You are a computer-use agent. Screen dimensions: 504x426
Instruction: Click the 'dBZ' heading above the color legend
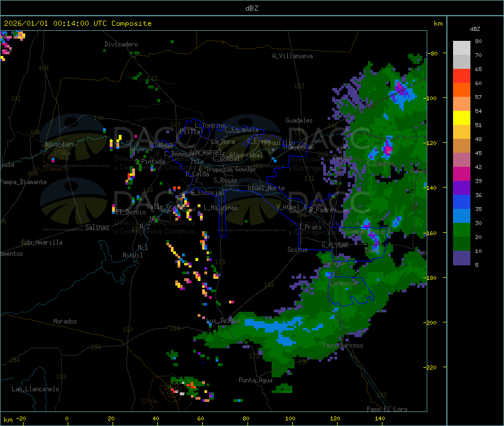[x=475, y=29]
